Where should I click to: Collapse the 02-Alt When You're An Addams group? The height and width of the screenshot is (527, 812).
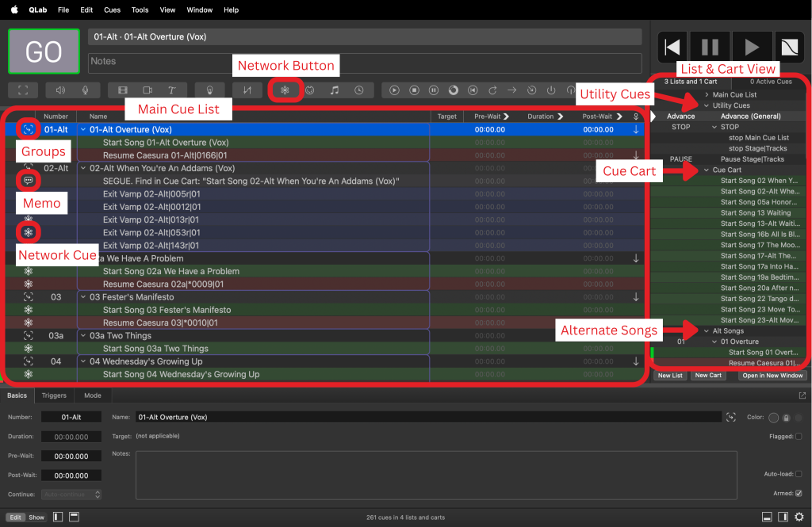tap(82, 168)
